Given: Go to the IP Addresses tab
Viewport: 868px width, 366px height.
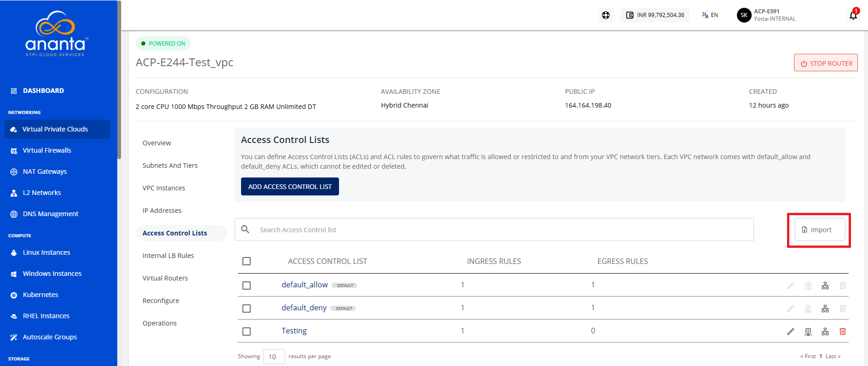Looking at the screenshot, I should (162, 211).
